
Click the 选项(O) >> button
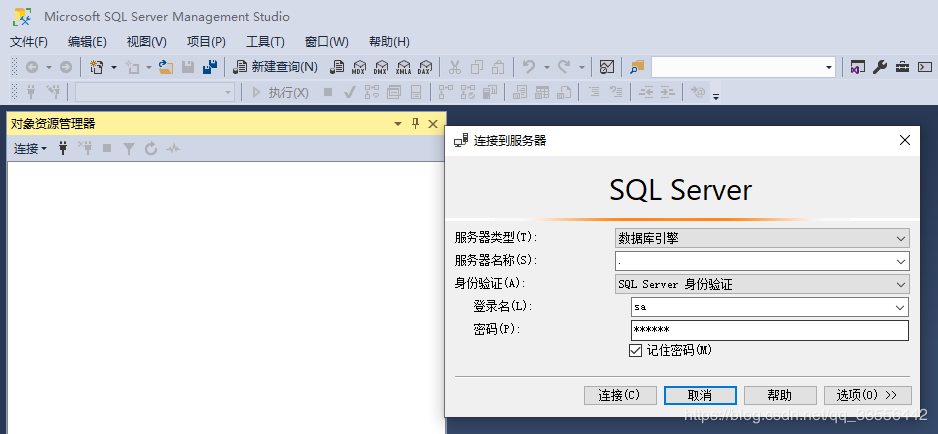868,395
